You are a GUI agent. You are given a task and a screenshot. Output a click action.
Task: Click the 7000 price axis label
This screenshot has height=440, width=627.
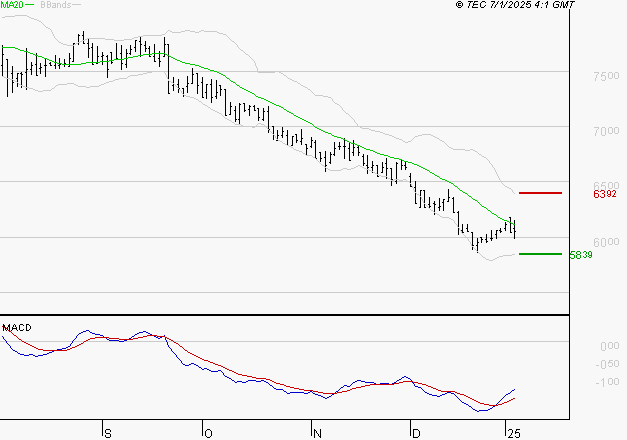606,131
